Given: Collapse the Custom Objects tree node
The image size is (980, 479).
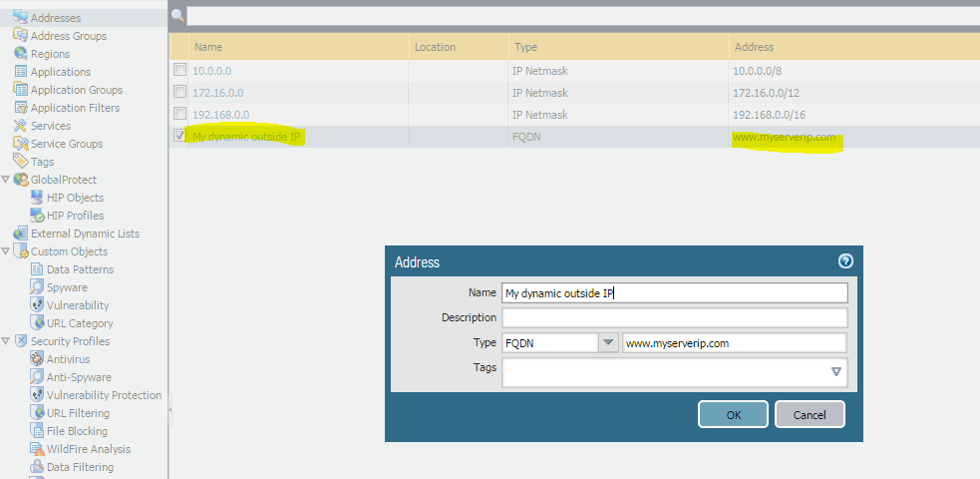Looking at the screenshot, I should point(6,251).
